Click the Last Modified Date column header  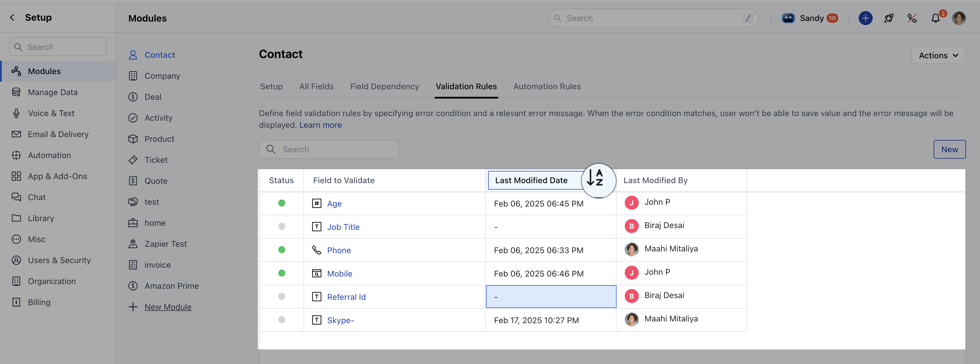click(531, 180)
